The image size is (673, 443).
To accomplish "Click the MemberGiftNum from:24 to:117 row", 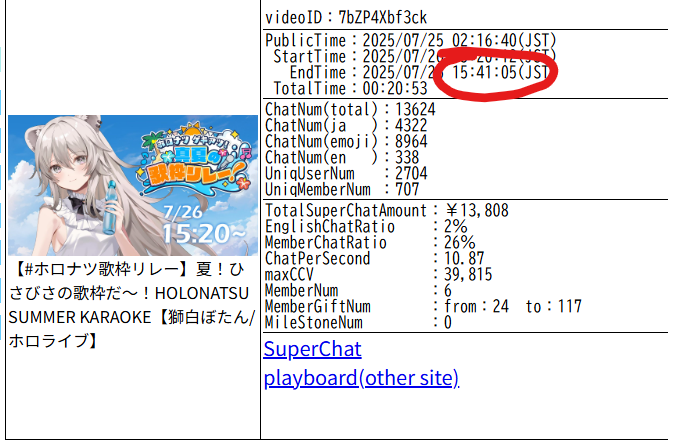I will coord(423,306).
